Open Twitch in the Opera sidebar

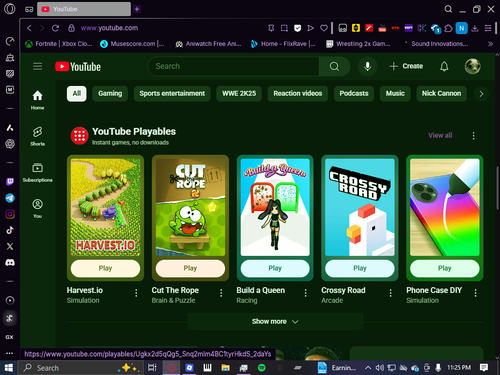(10, 182)
